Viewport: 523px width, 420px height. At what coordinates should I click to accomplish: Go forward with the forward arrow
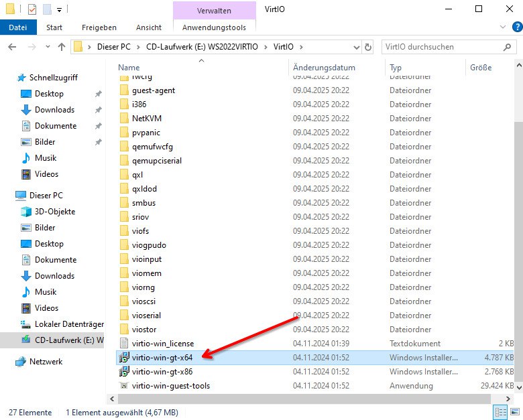(x=32, y=47)
